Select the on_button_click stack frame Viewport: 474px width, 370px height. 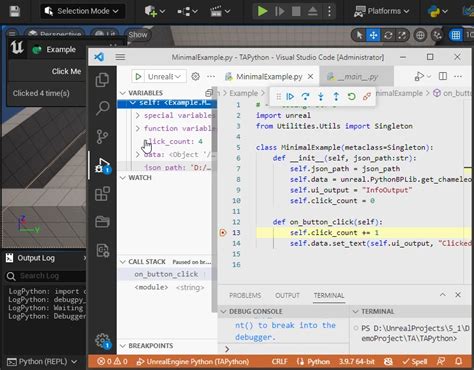pyautogui.click(x=166, y=274)
